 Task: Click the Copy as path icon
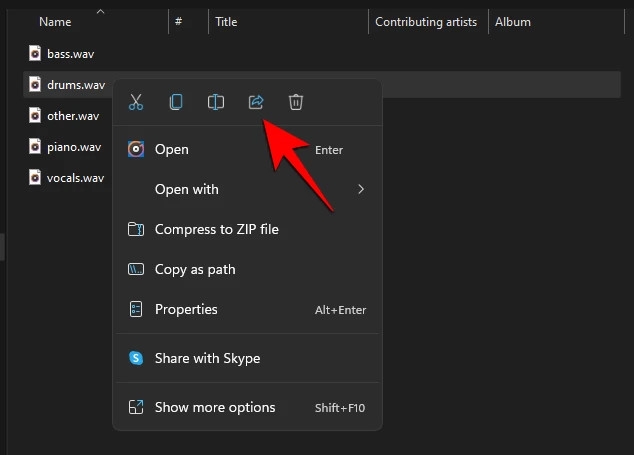coord(136,269)
